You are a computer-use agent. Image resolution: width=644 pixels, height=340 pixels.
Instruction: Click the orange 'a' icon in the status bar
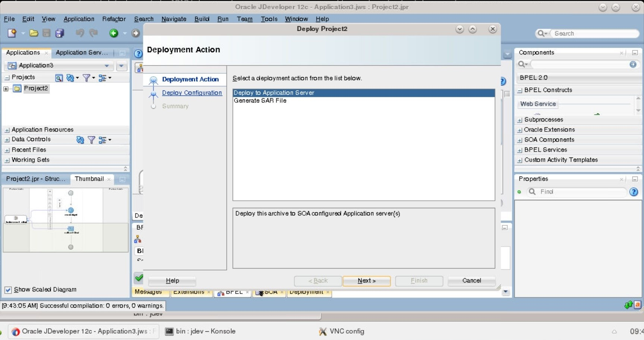click(637, 305)
